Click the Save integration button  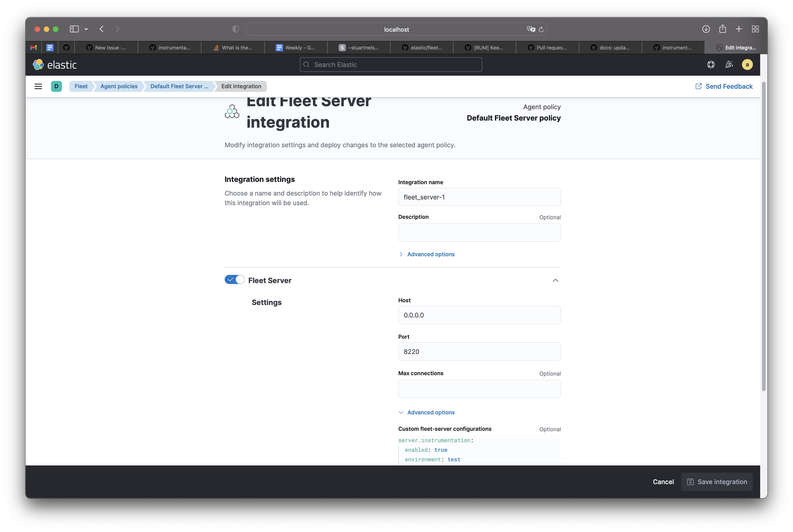(x=717, y=482)
